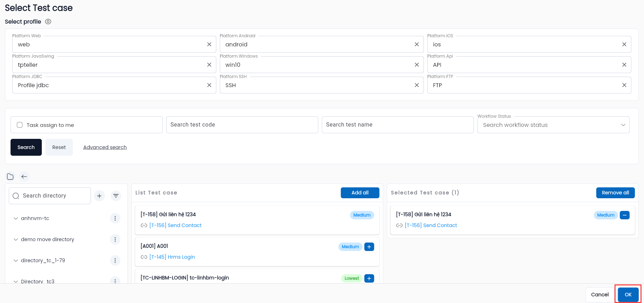Confirm selection with OK

628,295
